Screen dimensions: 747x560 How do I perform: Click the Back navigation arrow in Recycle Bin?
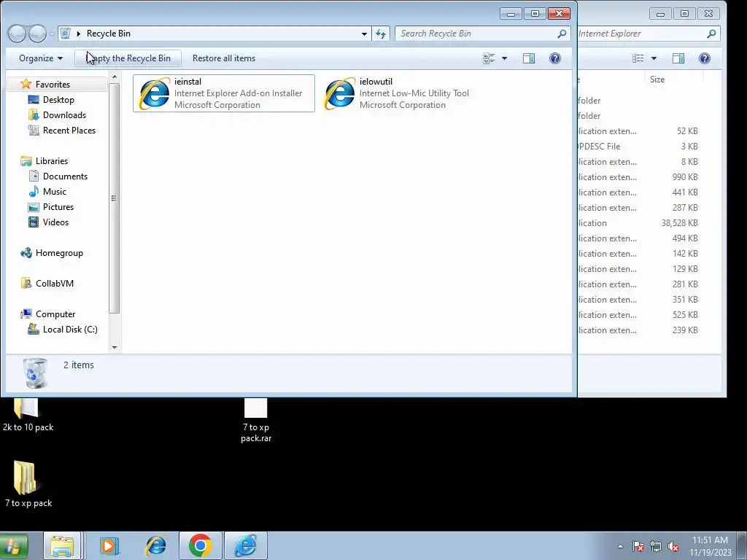[18, 34]
